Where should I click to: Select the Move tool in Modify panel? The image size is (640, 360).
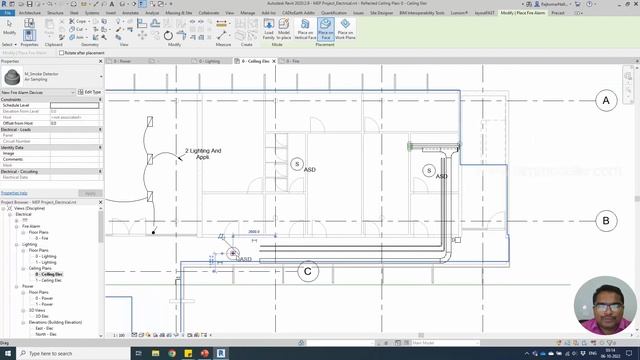(142, 36)
